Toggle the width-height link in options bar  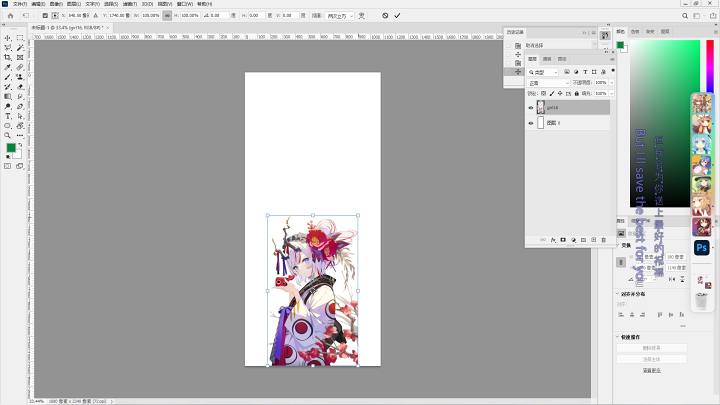coord(167,16)
